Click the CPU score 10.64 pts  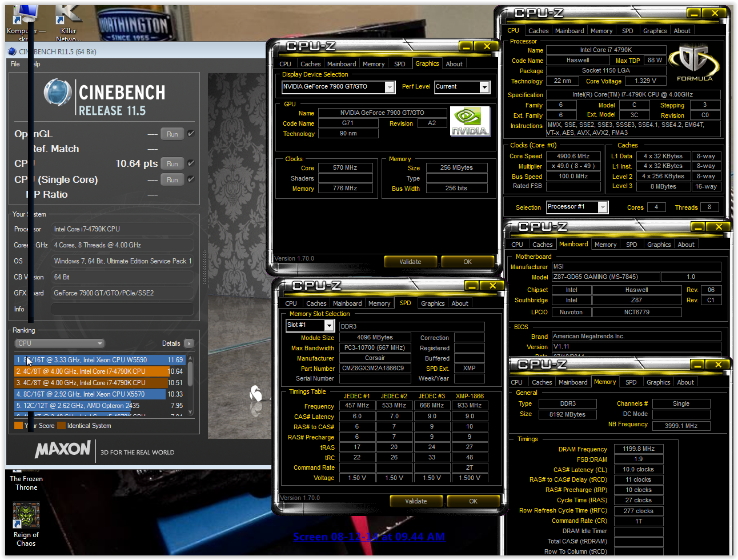tap(137, 163)
